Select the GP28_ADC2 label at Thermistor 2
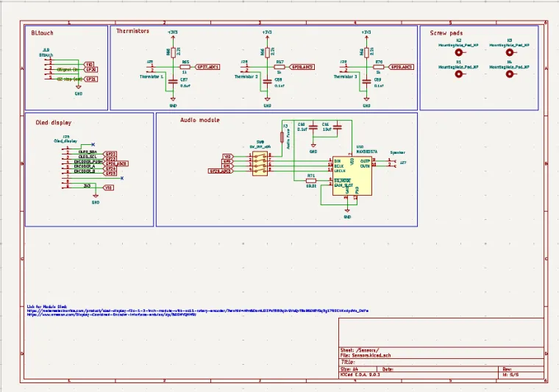This screenshot has width=559, height=392. pos(303,66)
